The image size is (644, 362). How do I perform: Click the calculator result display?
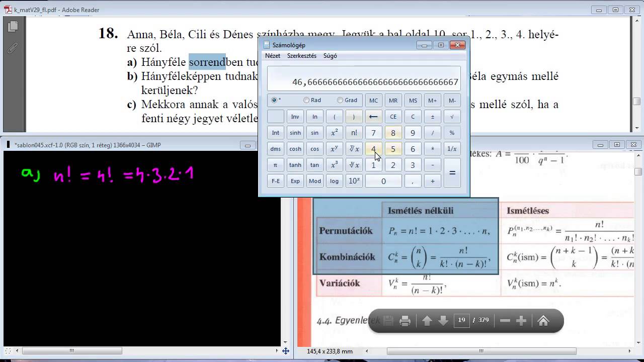(364, 78)
